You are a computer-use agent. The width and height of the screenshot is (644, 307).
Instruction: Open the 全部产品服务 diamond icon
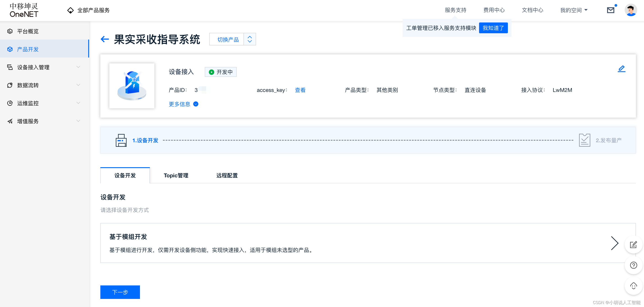70,10
